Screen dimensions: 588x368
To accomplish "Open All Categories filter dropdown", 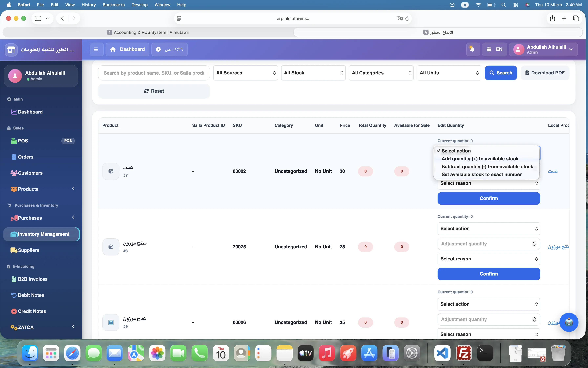I will 381,73.
